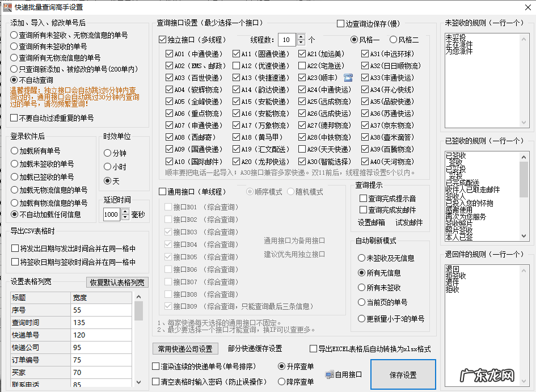Check 导出EXCEL表格后自动转换为xlsx格式

[x=311, y=349]
